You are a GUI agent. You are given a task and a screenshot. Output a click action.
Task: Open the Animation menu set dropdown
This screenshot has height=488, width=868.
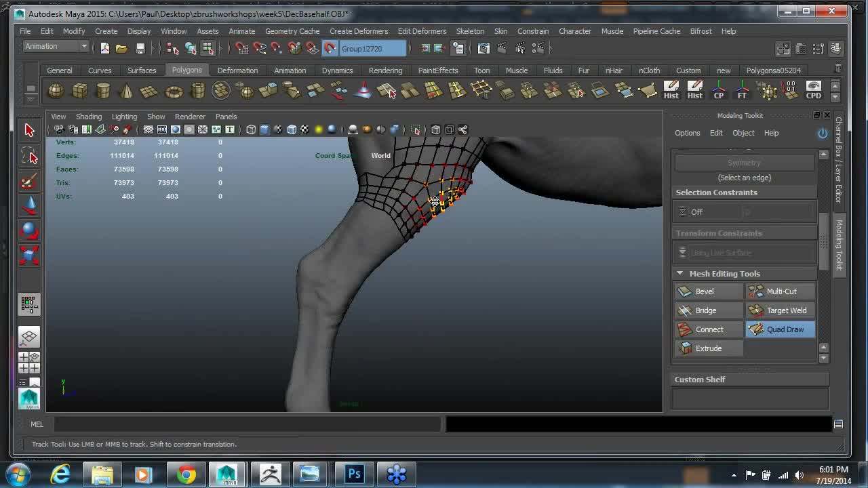pyautogui.click(x=56, y=46)
